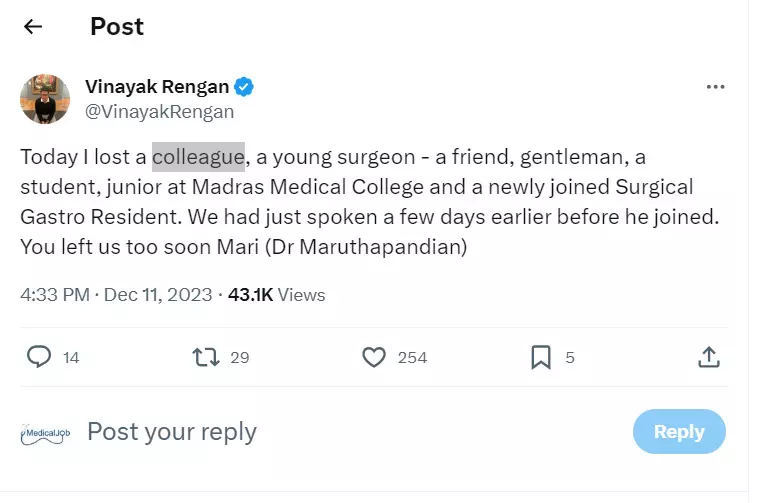Click the repost arrows icon
This screenshot has height=503, width=761.
pyautogui.click(x=205, y=357)
